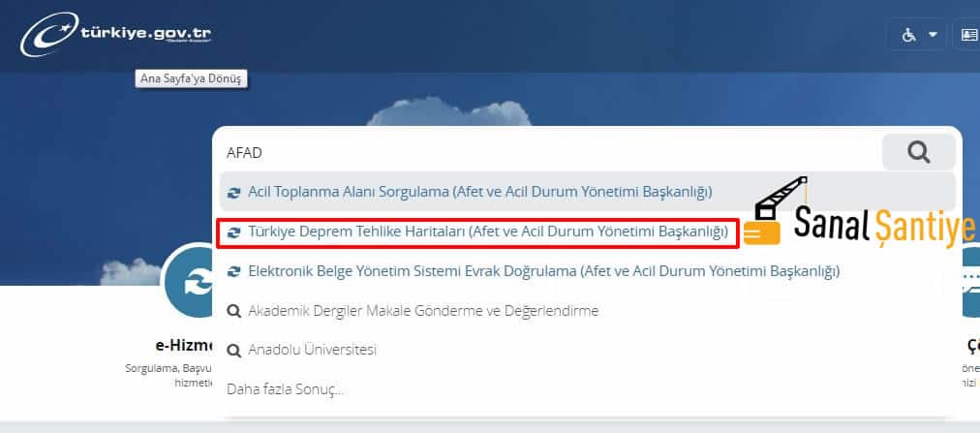Select Akademik Dergiler Makale Gönderme ve Değerlendirme
Image resolution: width=980 pixels, height=433 pixels.
click(x=423, y=311)
